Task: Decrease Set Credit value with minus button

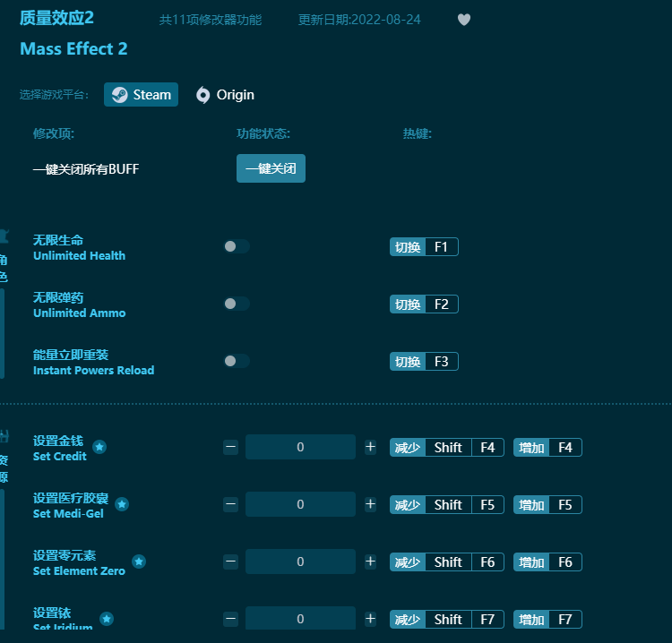Action: point(230,447)
